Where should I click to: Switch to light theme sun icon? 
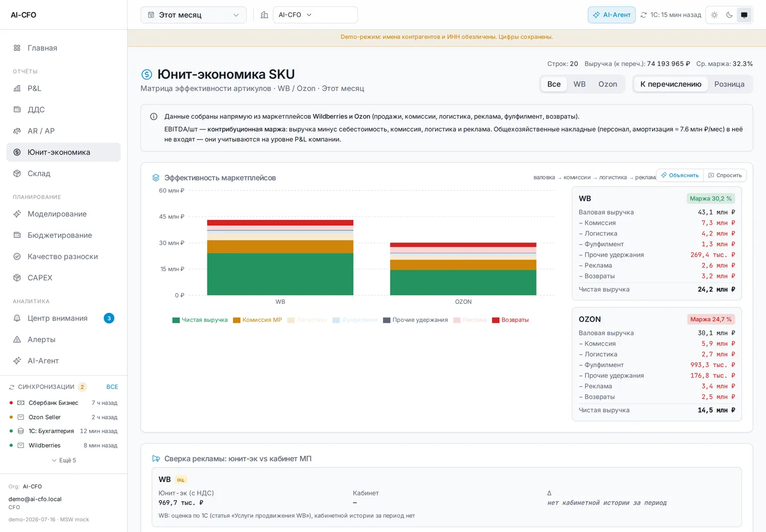(x=714, y=15)
